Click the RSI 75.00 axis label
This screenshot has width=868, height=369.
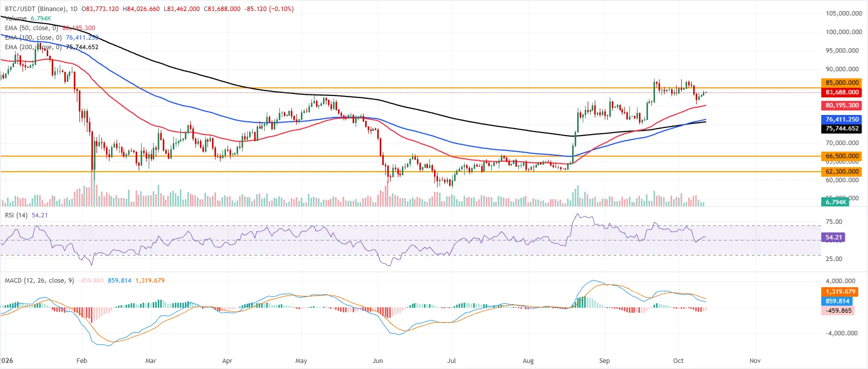834,222
